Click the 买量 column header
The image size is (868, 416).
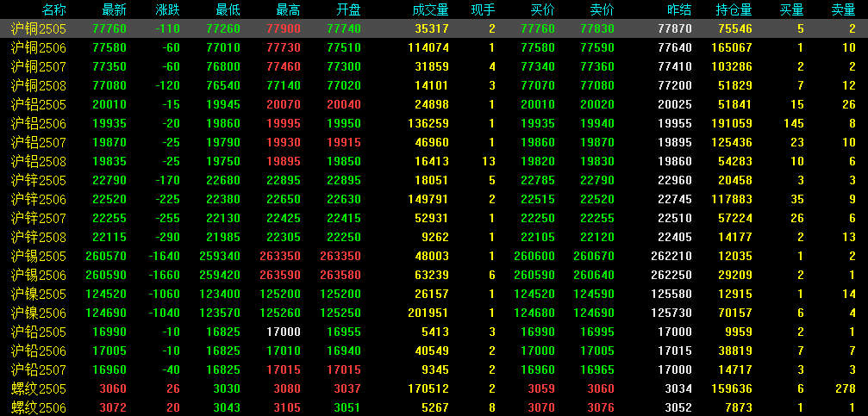(x=791, y=9)
